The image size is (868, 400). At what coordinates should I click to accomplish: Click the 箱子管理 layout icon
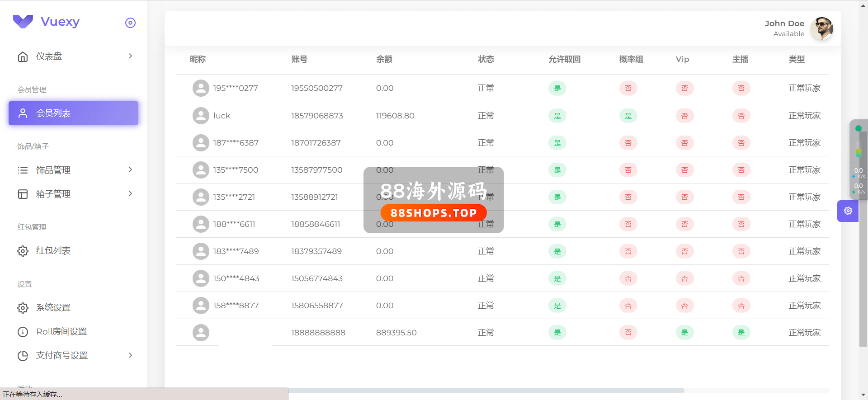pos(23,194)
